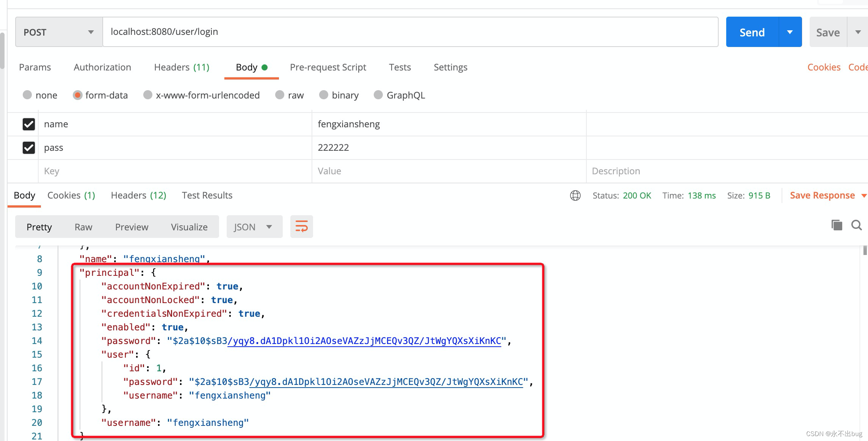Toggle the wrap-lines icon beside JSON dropdown
The image size is (868, 441).
point(301,226)
